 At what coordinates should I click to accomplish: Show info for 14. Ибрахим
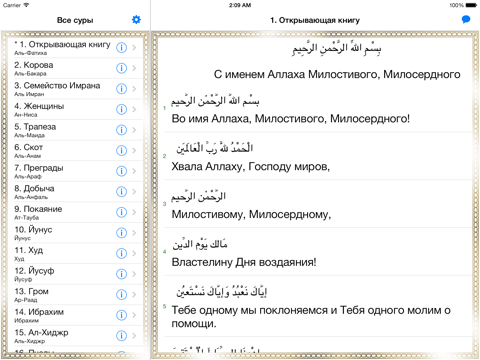coord(121,315)
